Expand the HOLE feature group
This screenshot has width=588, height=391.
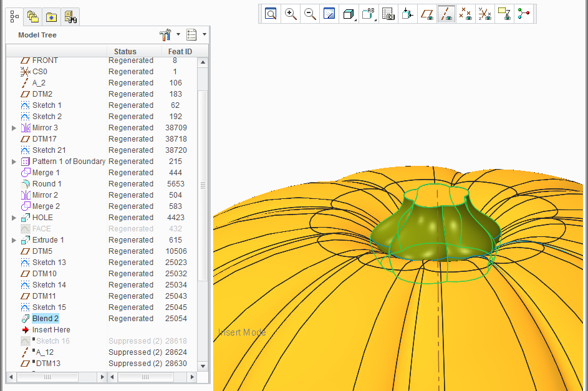point(14,218)
